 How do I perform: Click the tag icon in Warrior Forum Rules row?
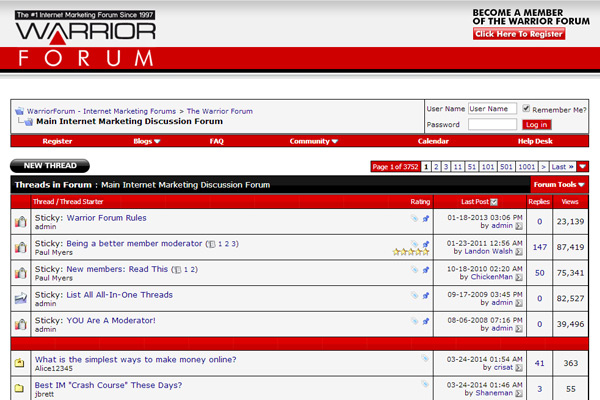pos(414,218)
